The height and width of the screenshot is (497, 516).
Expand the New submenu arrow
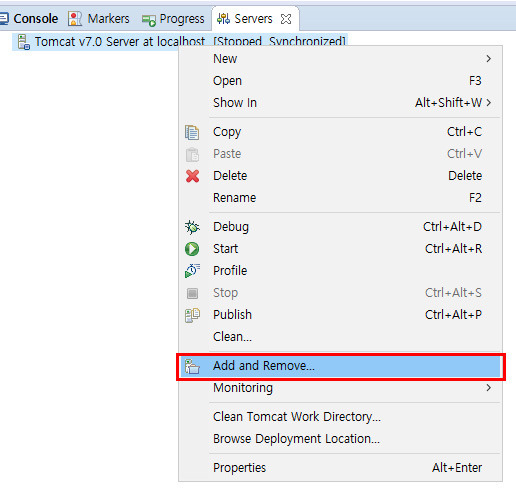click(x=488, y=59)
